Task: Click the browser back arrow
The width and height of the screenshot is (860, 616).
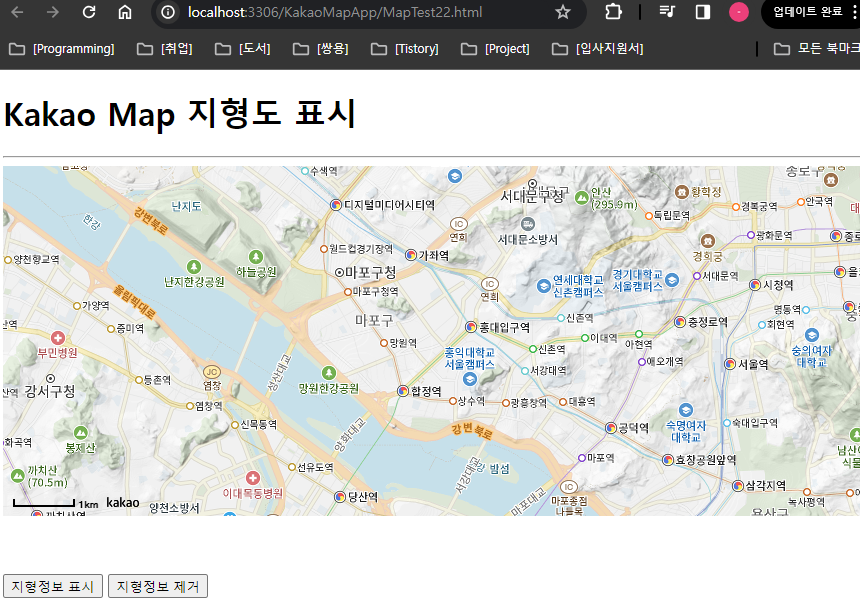Action: click(x=17, y=12)
